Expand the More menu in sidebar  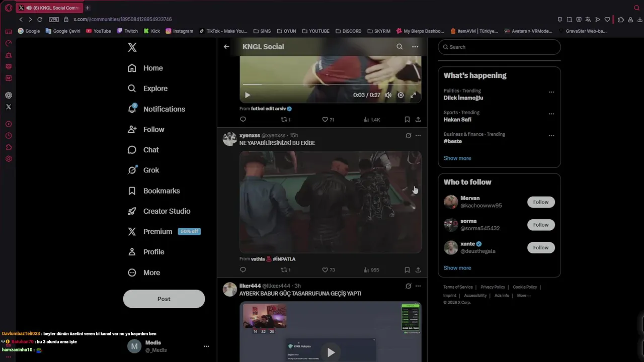point(144,273)
